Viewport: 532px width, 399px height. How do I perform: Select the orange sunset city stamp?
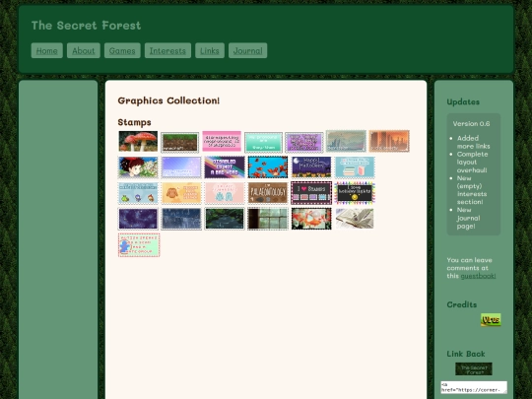(389, 141)
